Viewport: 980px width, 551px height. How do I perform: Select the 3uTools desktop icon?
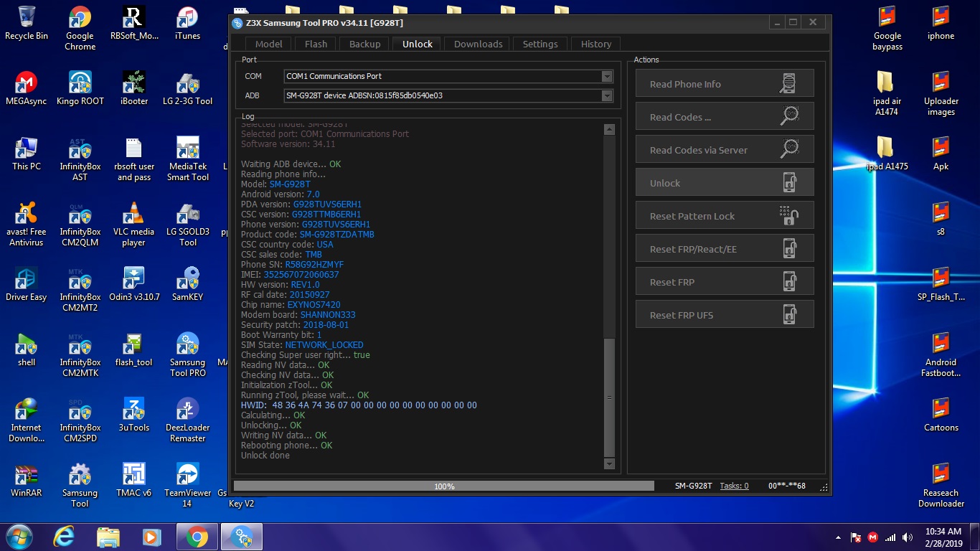pos(133,415)
